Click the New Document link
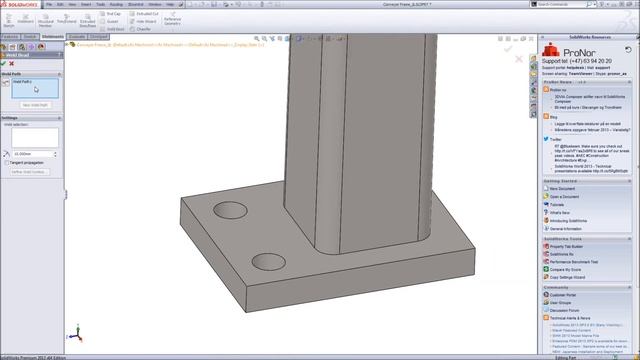The image size is (640, 360). pos(562,189)
